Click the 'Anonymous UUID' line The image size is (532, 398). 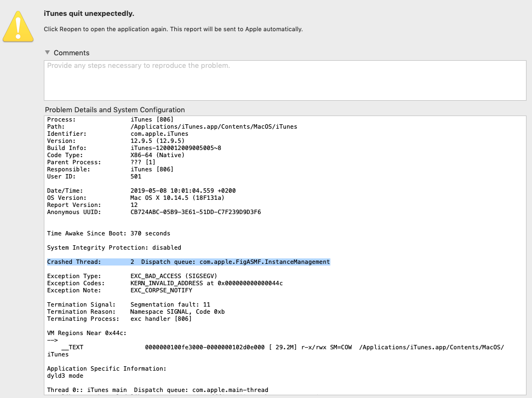point(154,212)
